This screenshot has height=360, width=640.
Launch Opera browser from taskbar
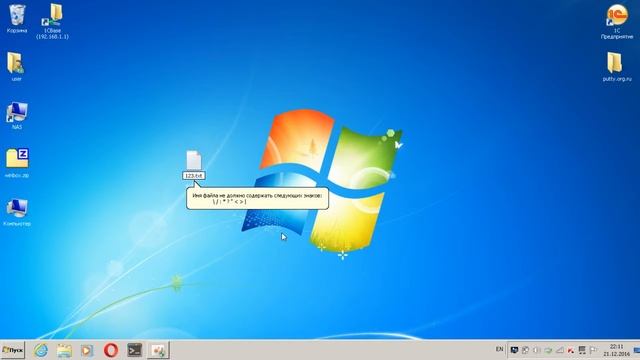[x=111, y=350]
